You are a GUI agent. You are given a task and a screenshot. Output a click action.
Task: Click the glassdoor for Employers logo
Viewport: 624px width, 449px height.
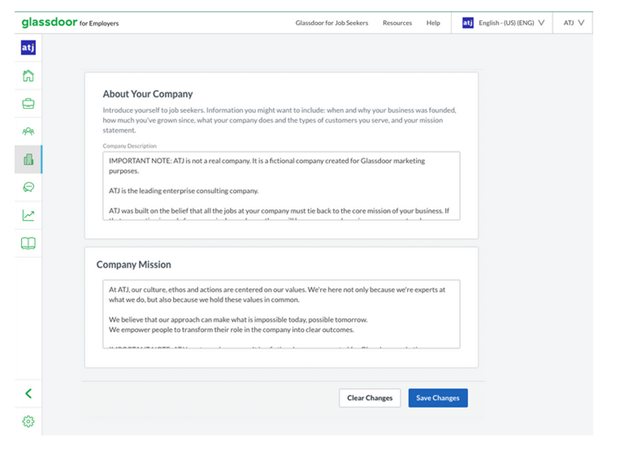click(x=70, y=22)
